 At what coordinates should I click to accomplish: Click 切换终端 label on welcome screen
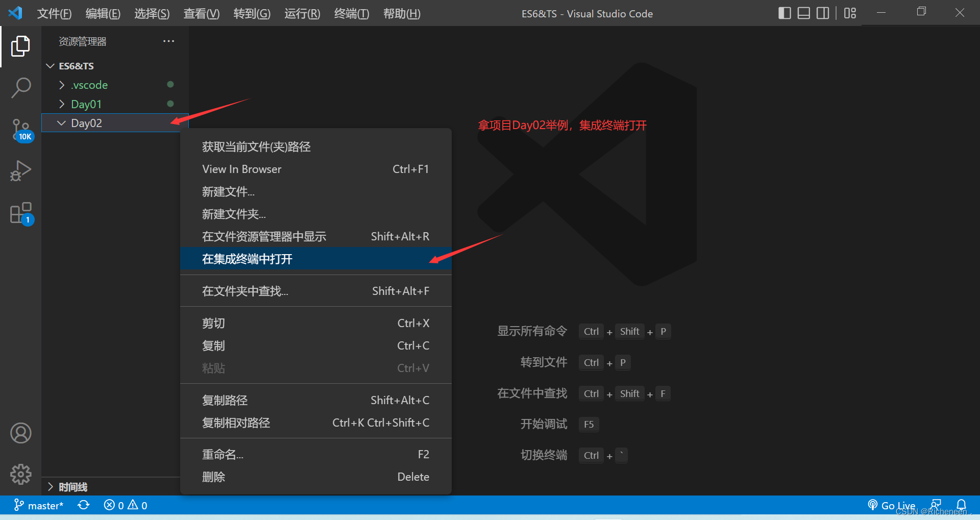point(544,455)
